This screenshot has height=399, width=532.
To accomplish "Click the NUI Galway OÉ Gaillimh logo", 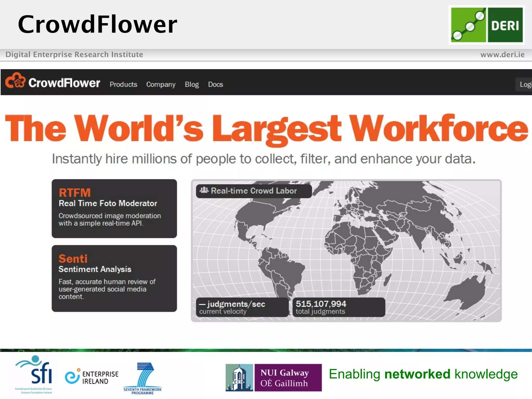I will click(274, 377).
